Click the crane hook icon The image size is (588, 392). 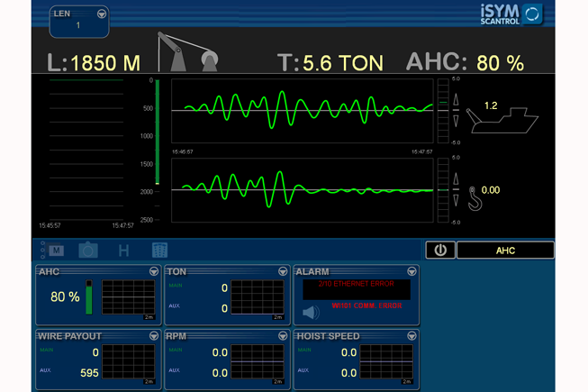pos(474,196)
